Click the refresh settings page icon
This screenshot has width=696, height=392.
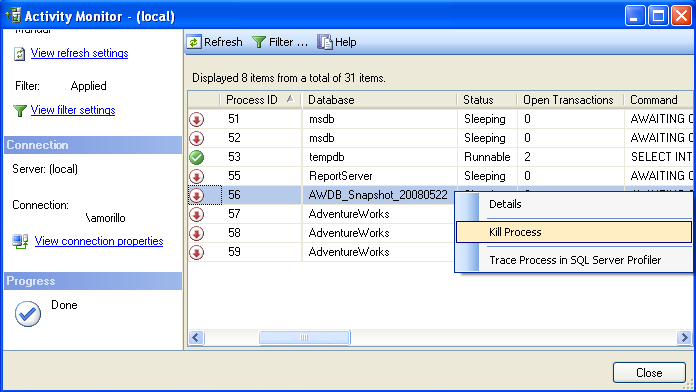[20, 54]
